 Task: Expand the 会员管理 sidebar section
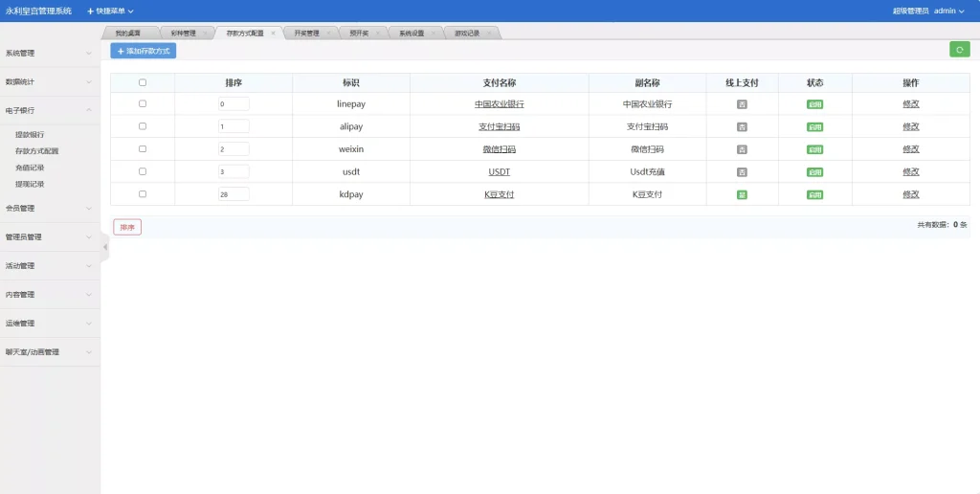point(49,208)
